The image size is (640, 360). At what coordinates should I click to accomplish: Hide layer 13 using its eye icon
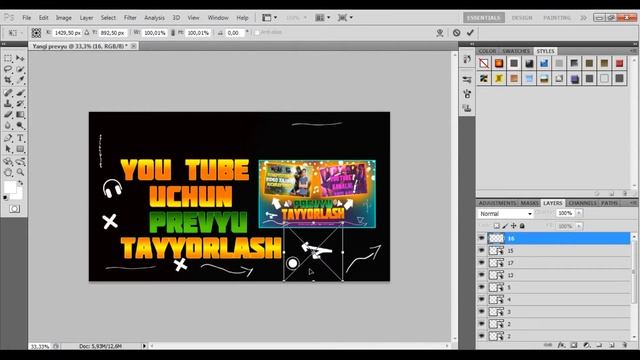pyautogui.click(x=481, y=275)
